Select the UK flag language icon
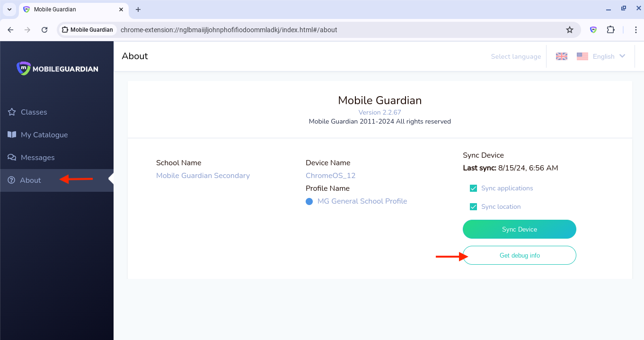Viewport: 644px width, 340px height. click(561, 56)
